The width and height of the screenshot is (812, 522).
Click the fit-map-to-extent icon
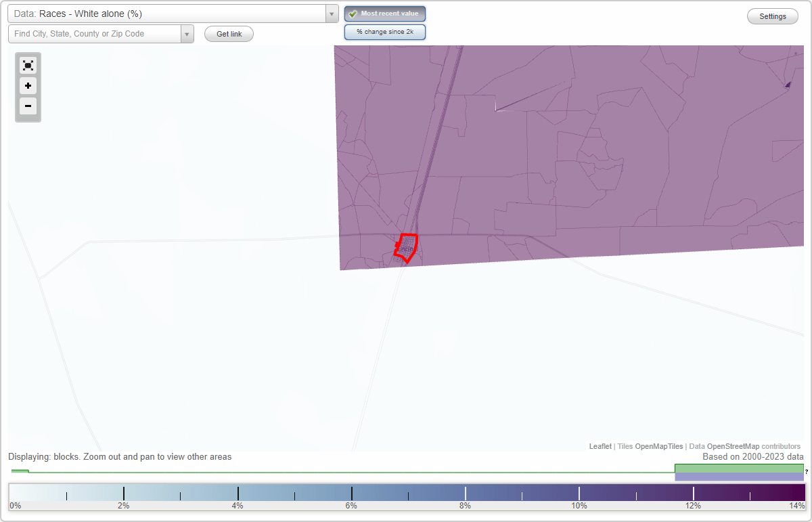[x=28, y=65]
